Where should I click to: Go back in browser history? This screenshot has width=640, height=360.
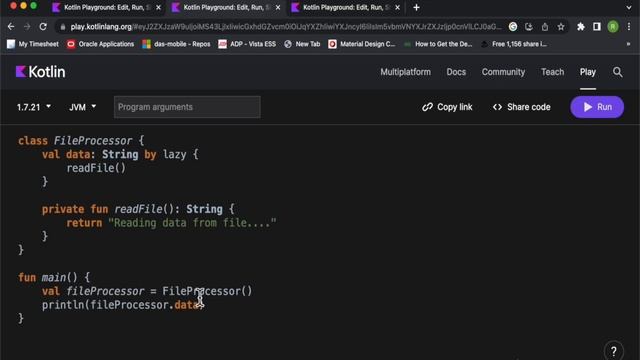tap(11, 27)
